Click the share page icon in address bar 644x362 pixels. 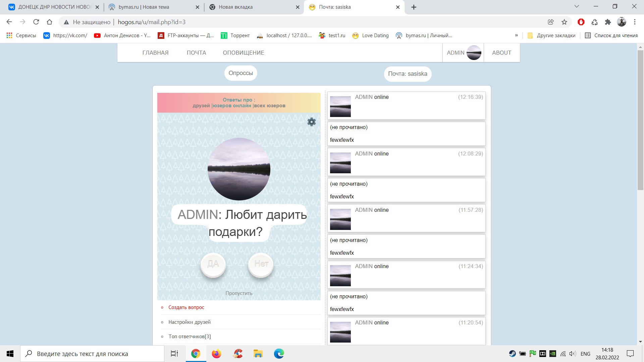tap(551, 22)
